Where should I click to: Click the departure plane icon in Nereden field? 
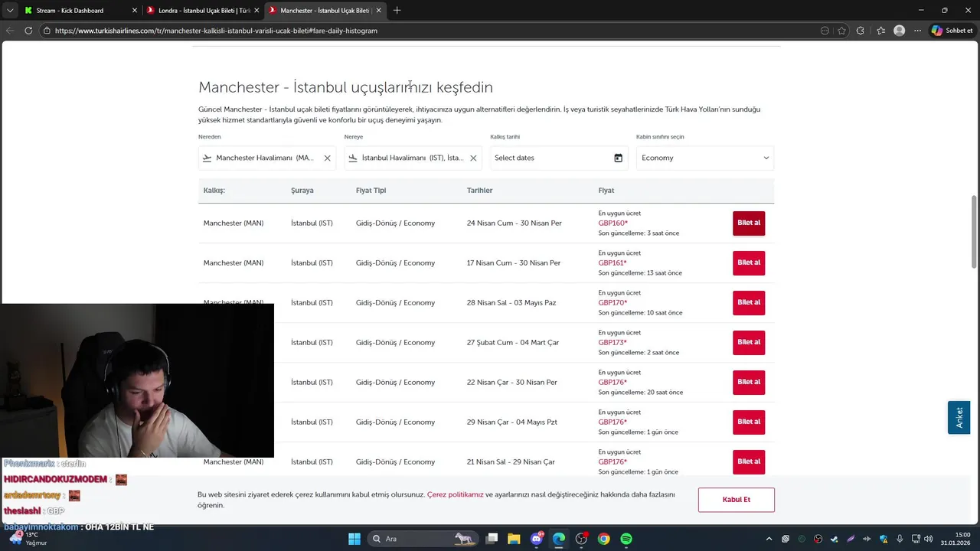click(207, 158)
